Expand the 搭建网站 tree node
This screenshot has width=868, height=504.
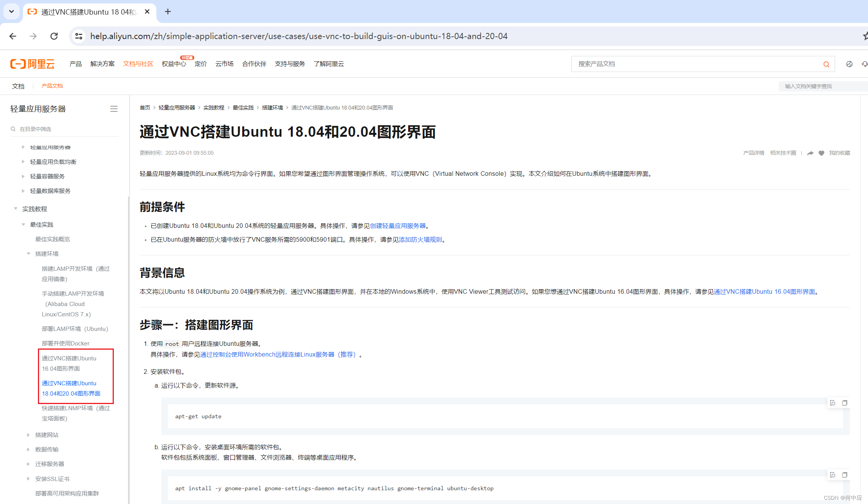28,435
